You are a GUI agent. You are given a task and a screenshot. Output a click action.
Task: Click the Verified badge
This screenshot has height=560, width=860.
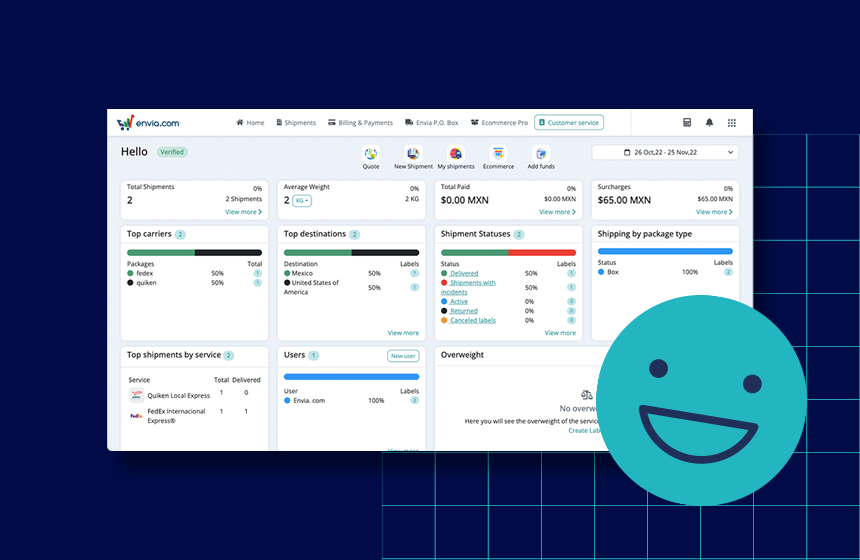click(172, 152)
